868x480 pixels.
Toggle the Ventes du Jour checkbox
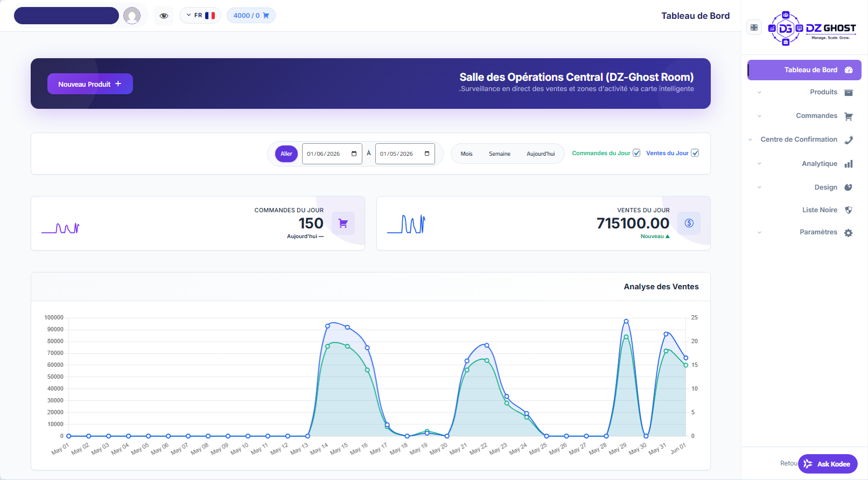695,153
